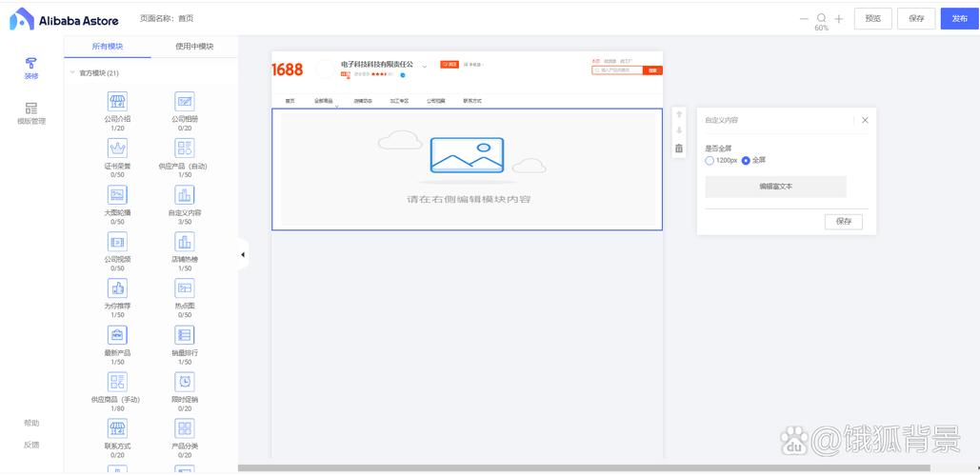Open the 公司档案 nav item in preview

[436, 101]
